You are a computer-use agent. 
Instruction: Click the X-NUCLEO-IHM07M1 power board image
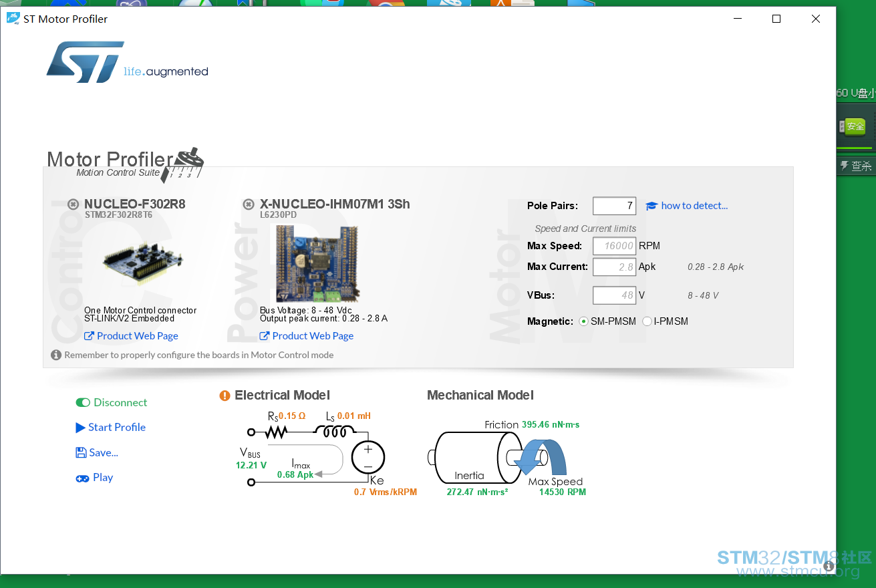317,264
